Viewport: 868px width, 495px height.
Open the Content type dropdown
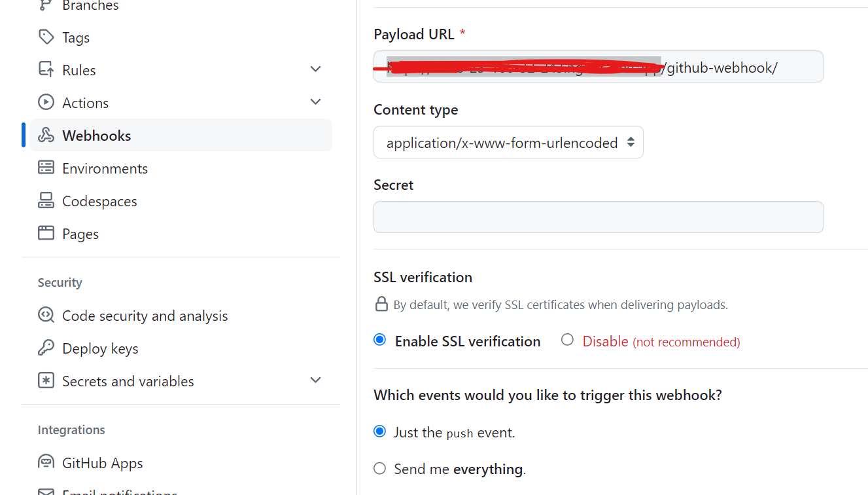coord(508,142)
